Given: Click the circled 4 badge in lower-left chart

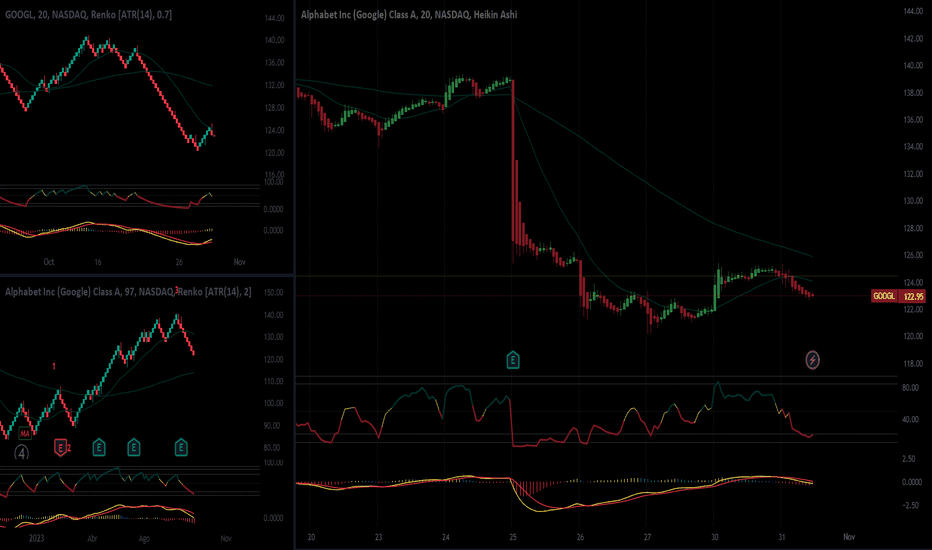Looking at the screenshot, I should point(21,450).
